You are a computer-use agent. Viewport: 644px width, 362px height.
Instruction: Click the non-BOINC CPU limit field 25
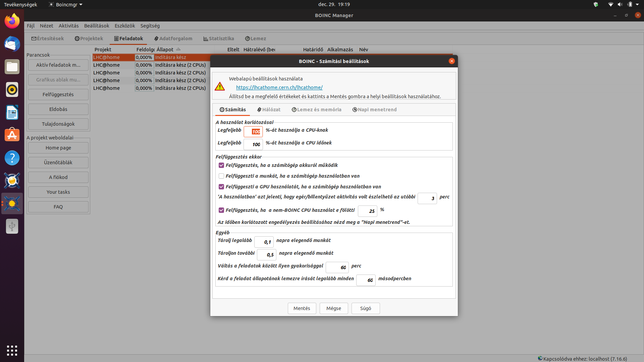(367, 211)
